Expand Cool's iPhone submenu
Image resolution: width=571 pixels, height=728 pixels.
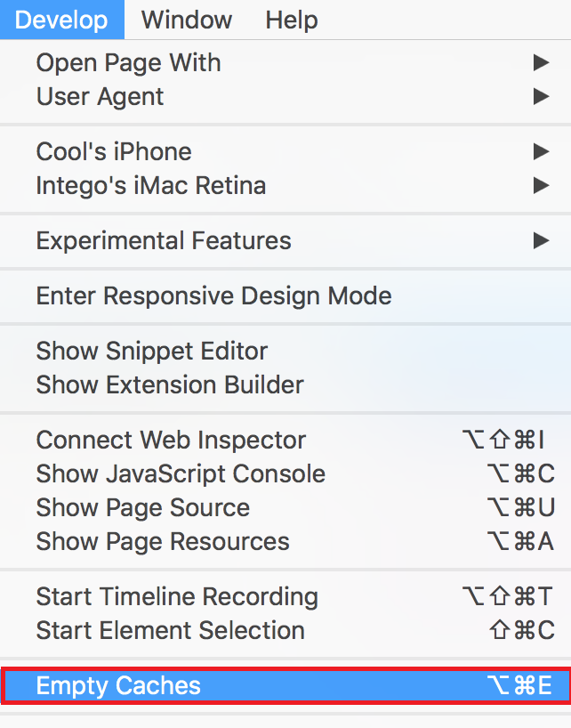coord(114,151)
